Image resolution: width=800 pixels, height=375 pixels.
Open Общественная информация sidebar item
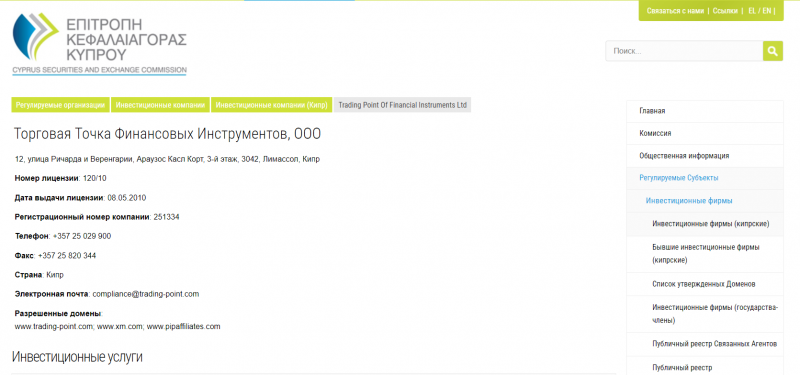[x=705, y=156]
